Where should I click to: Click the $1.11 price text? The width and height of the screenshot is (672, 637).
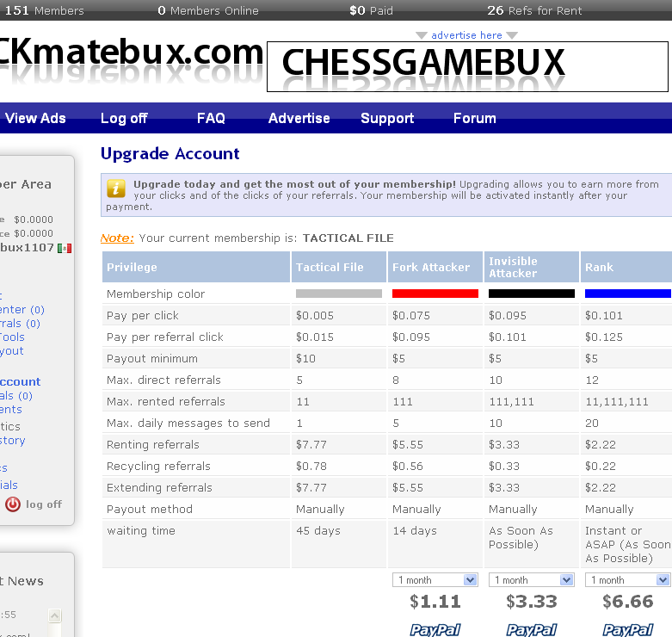[435, 602]
